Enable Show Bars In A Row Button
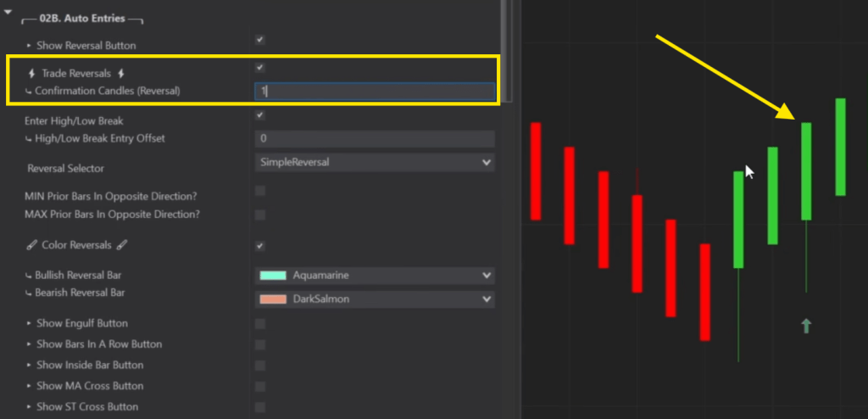The image size is (868, 419). [260, 344]
